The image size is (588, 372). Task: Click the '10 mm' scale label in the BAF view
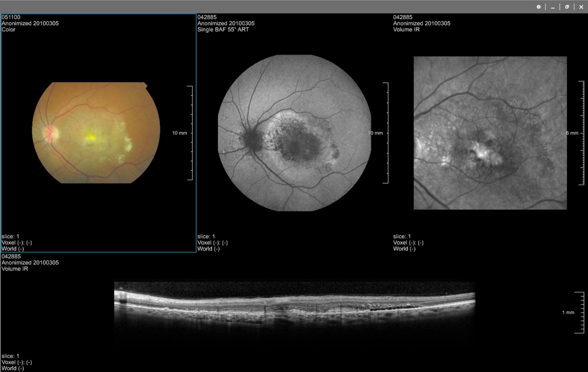(375, 133)
